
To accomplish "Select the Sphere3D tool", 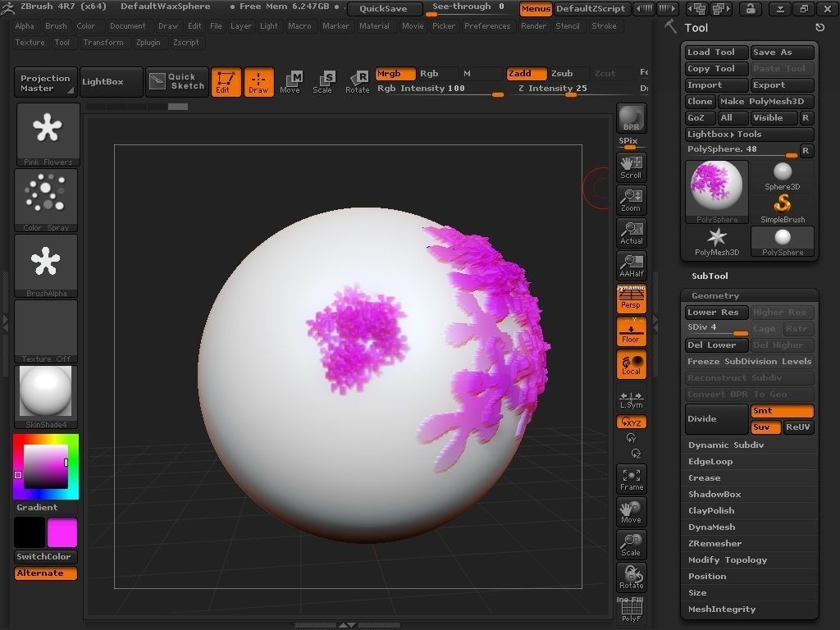I will (x=782, y=176).
